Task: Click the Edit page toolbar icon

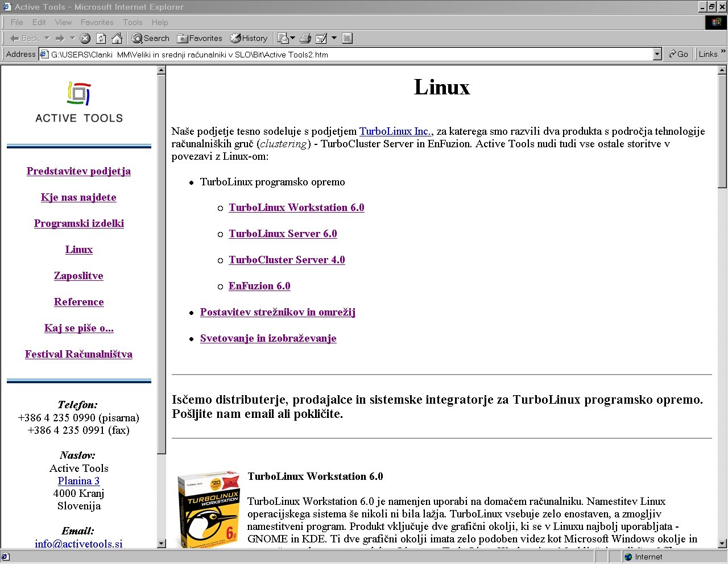Action: pos(321,38)
